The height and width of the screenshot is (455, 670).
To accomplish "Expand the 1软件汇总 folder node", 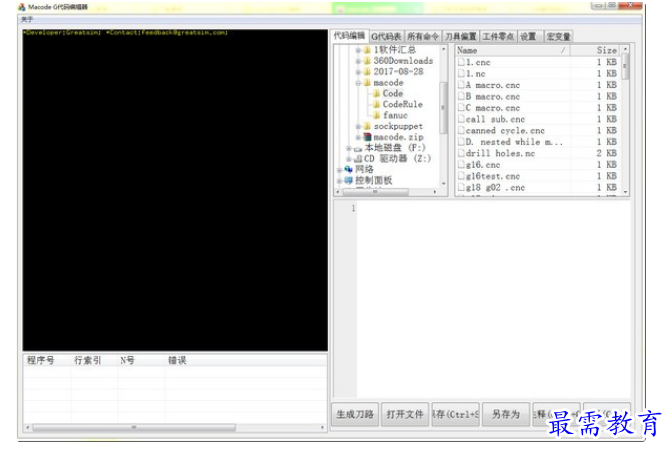I will tap(358, 50).
